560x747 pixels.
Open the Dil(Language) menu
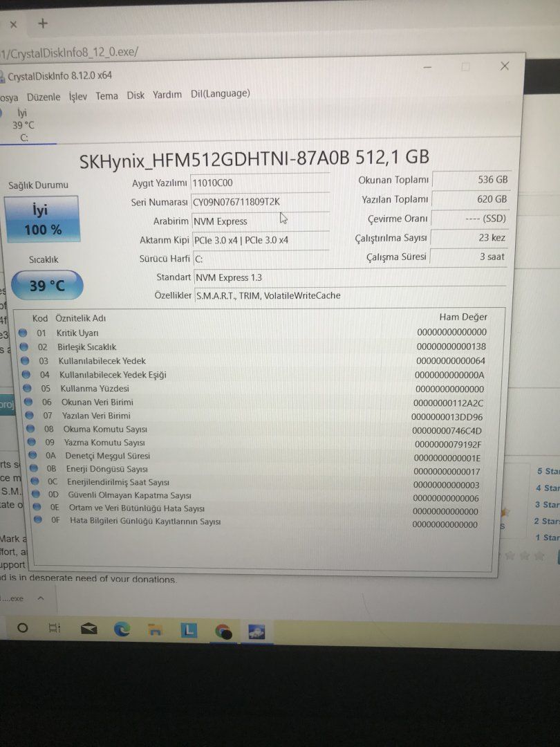[x=220, y=94]
